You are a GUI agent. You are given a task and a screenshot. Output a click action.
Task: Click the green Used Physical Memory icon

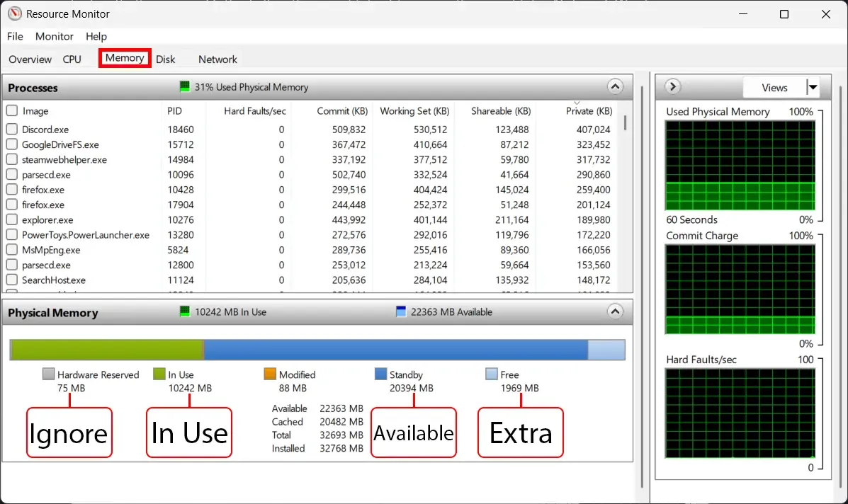coord(183,87)
